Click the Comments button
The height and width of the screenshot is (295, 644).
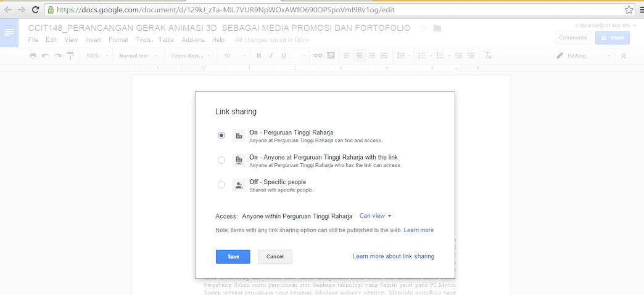point(572,38)
